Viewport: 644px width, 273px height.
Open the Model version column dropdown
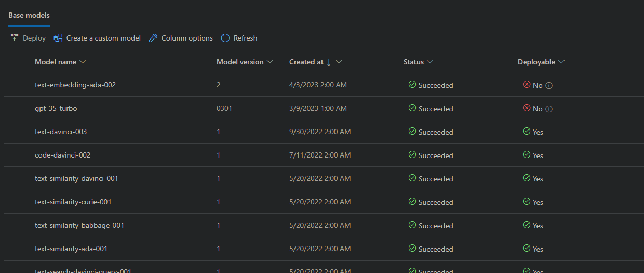[270, 62]
